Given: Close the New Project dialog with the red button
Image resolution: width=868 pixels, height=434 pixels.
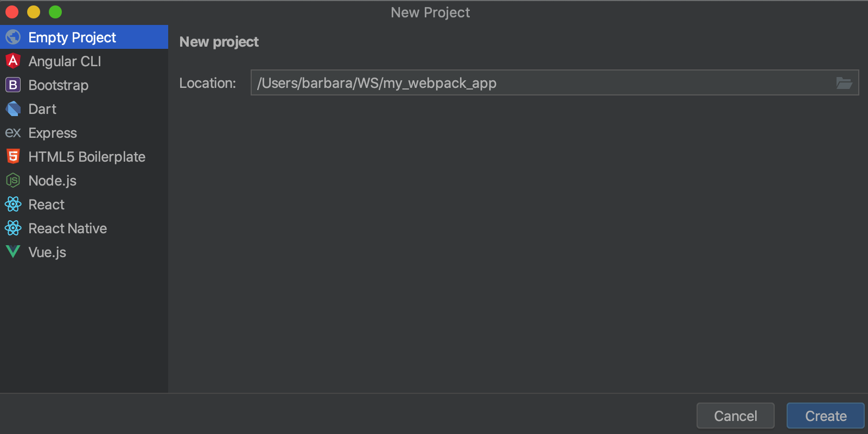Looking at the screenshot, I should [12, 12].
